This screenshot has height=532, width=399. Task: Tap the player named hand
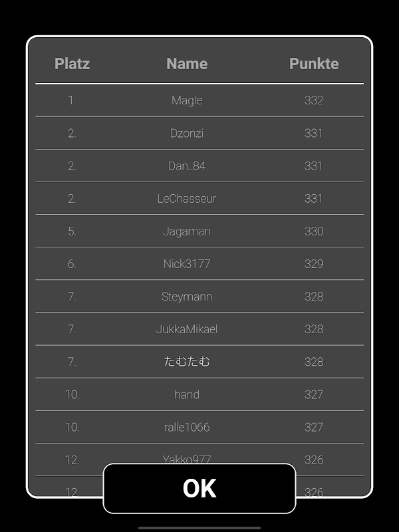(x=187, y=394)
